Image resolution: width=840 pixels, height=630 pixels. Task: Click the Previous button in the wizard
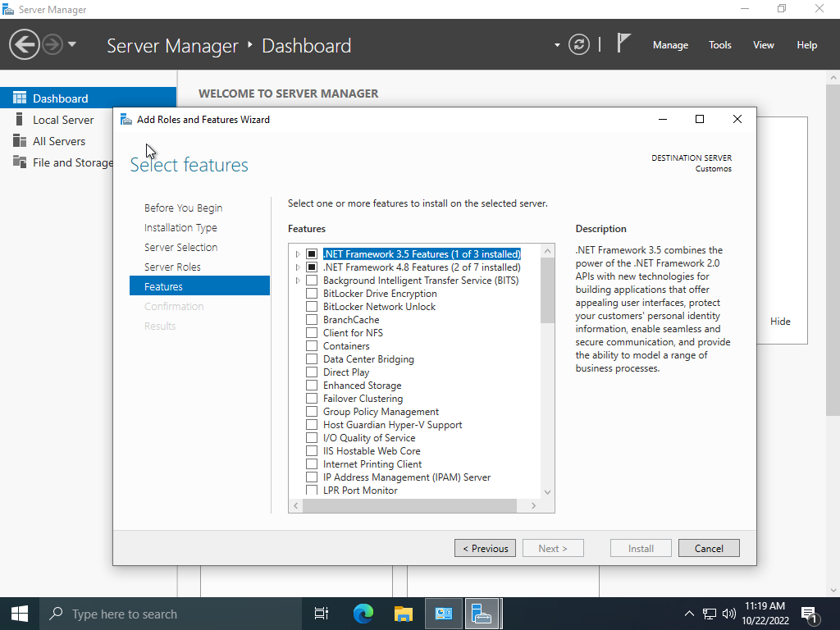click(x=486, y=548)
